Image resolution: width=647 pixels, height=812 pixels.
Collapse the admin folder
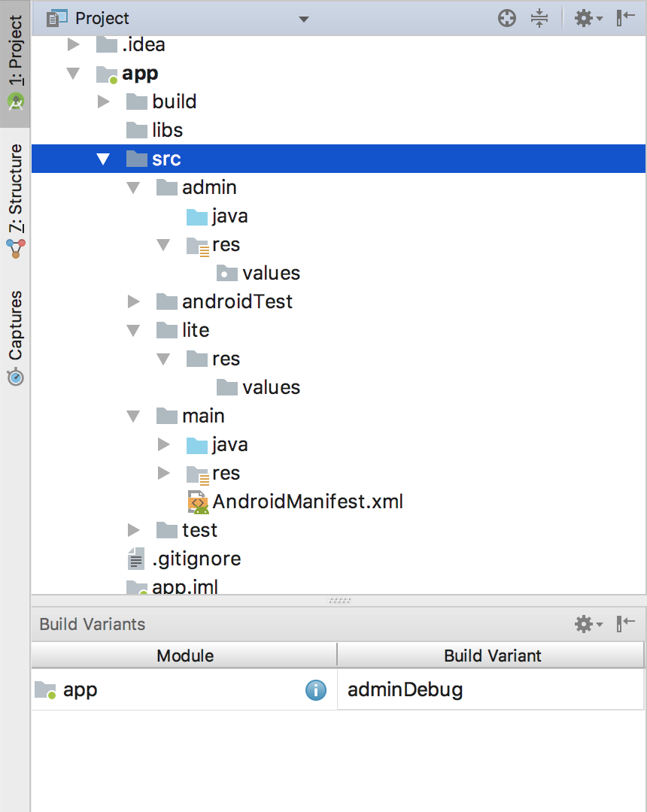pos(134,187)
